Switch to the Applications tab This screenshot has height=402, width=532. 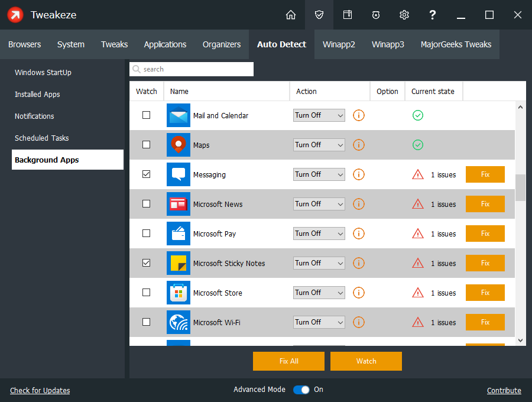click(166, 44)
